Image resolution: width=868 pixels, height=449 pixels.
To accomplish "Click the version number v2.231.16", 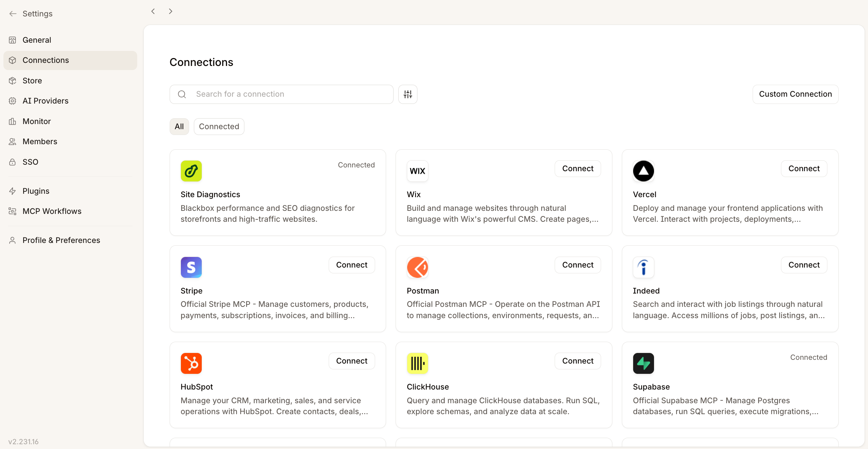I will coord(24,441).
